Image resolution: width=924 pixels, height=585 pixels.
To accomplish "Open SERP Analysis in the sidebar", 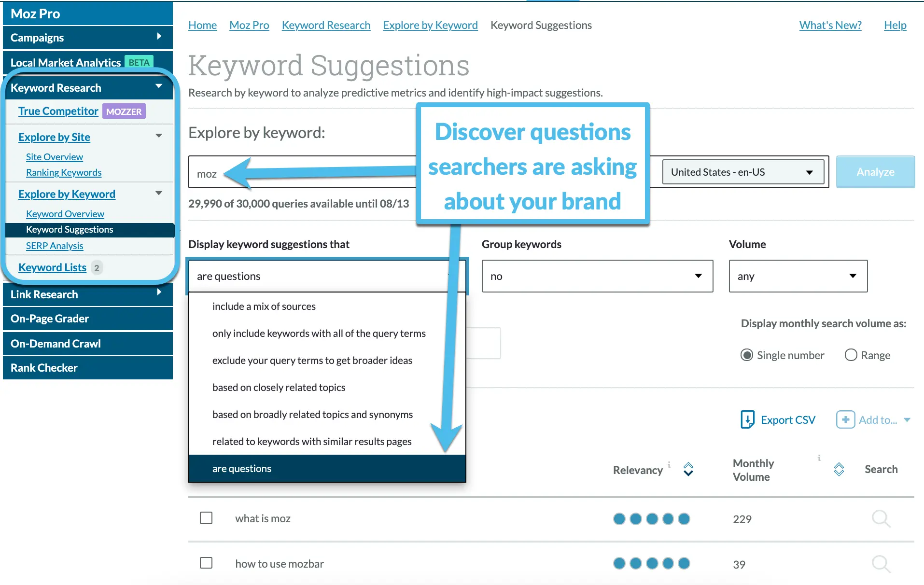I will click(55, 246).
